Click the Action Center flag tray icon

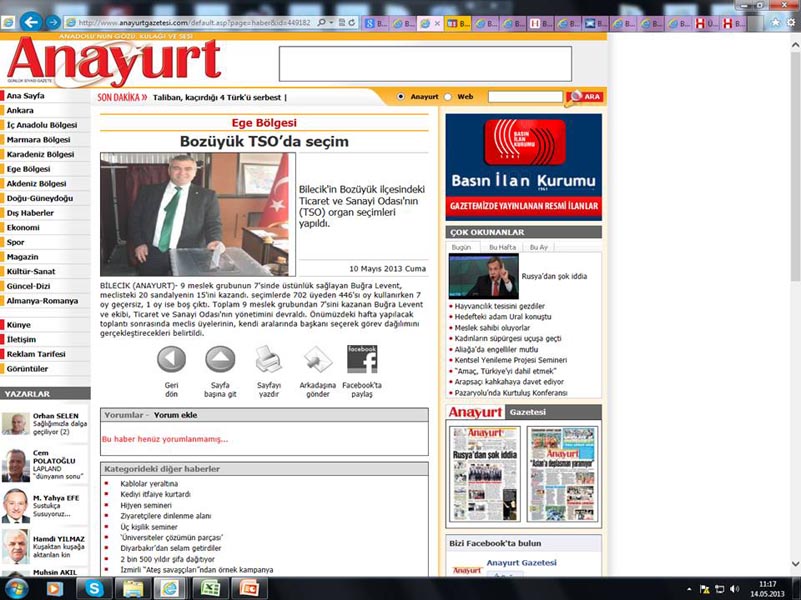(705, 589)
